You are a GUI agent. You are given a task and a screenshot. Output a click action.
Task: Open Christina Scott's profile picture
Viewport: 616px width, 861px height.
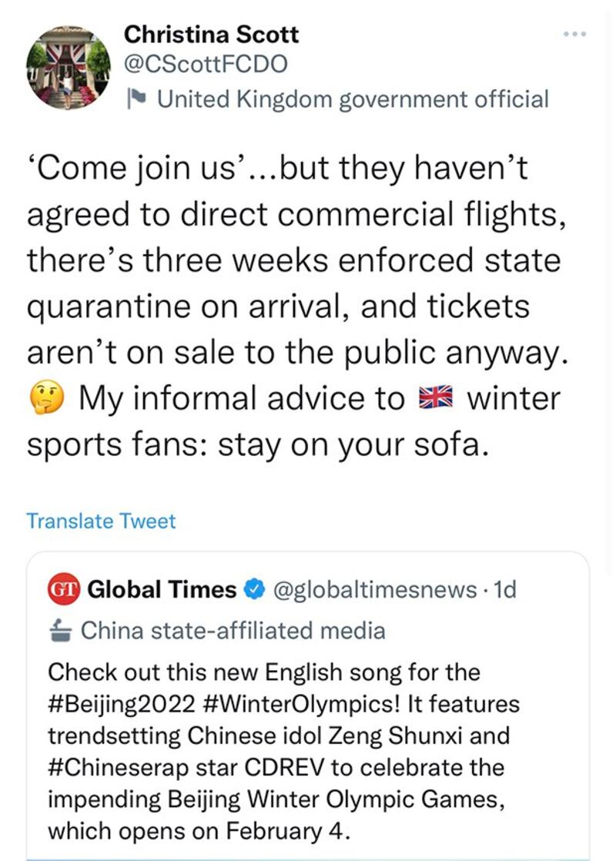pos(68,68)
